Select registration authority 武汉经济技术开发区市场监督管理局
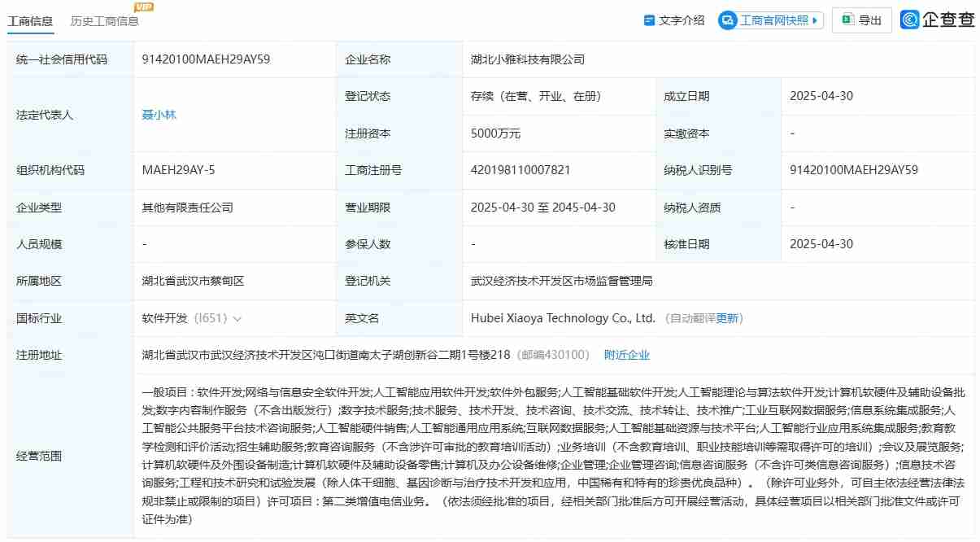 pos(562,281)
